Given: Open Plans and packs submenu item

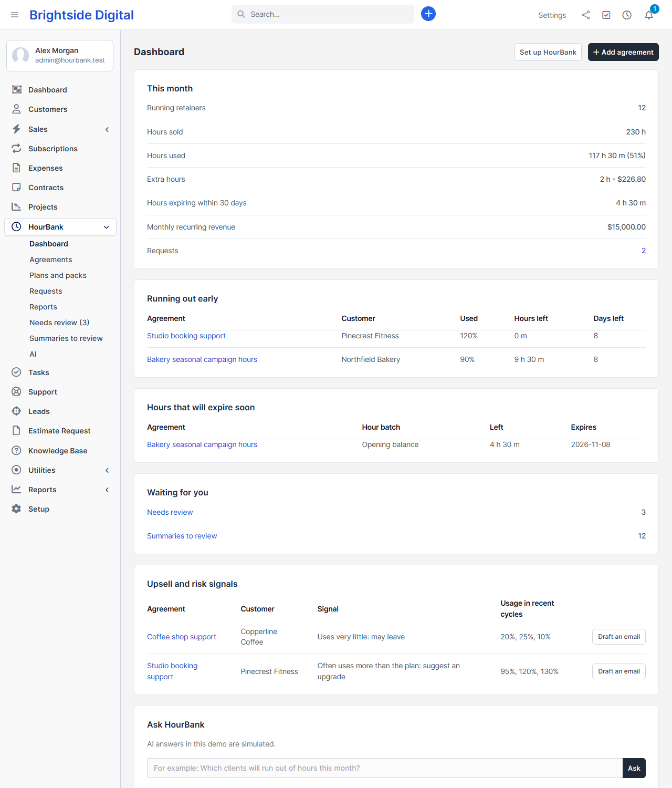Looking at the screenshot, I should (x=58, y=275).
